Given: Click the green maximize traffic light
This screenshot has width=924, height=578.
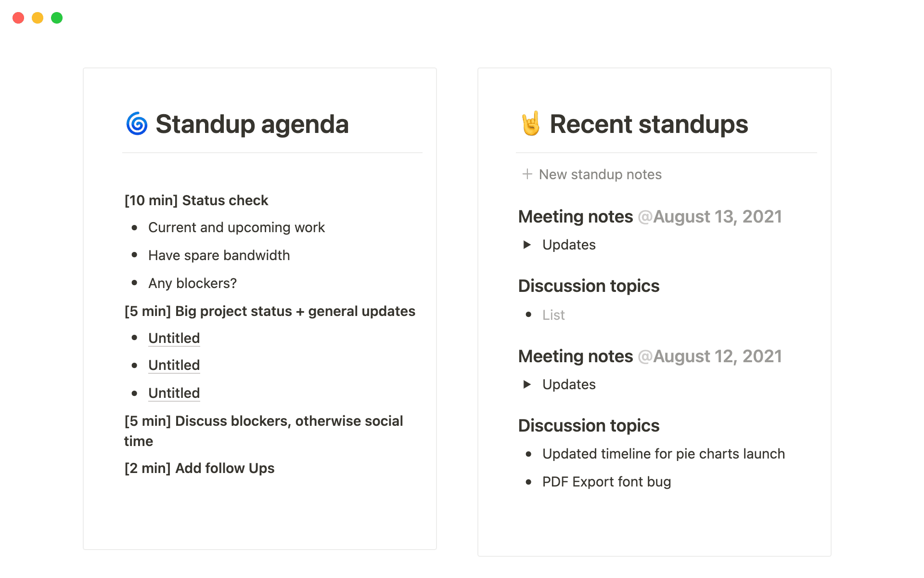Looking at the screenshot, I should (x=57, y=17).
